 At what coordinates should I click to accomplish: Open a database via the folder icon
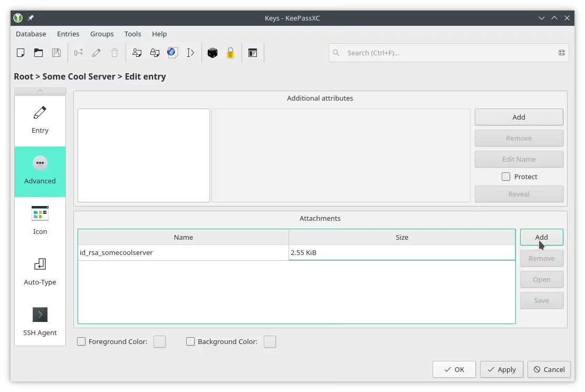39,52
